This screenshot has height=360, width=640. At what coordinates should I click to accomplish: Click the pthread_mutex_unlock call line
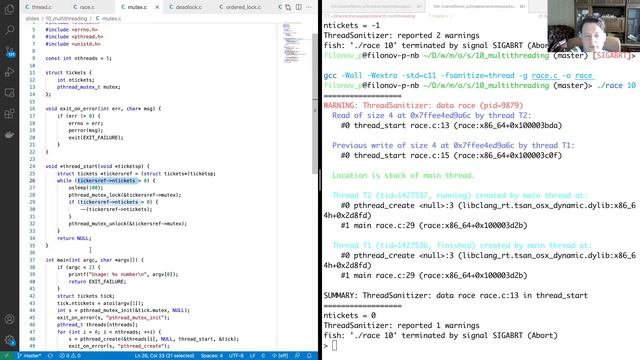coord(127,224)
